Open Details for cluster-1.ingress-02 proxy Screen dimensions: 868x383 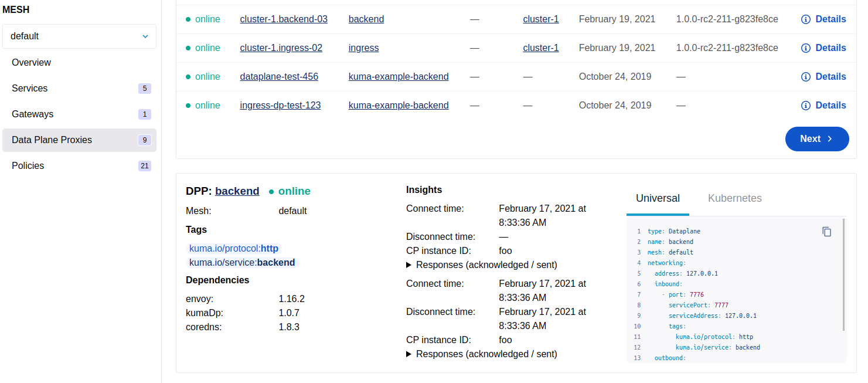pos(823,48)
